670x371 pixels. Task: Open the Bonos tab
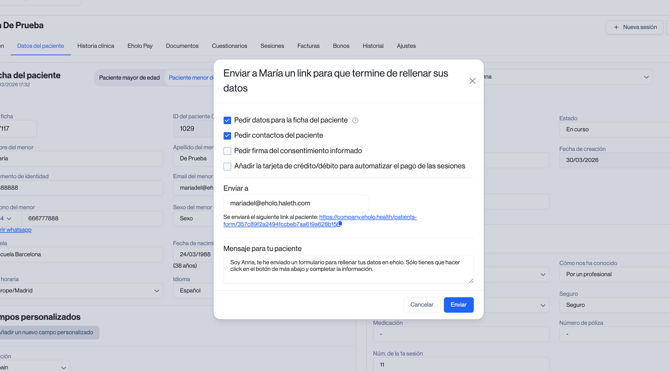tap(341, 46)
